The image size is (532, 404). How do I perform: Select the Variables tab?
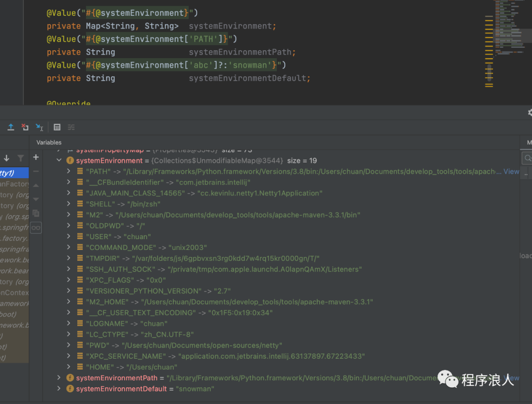coord(49,142)
